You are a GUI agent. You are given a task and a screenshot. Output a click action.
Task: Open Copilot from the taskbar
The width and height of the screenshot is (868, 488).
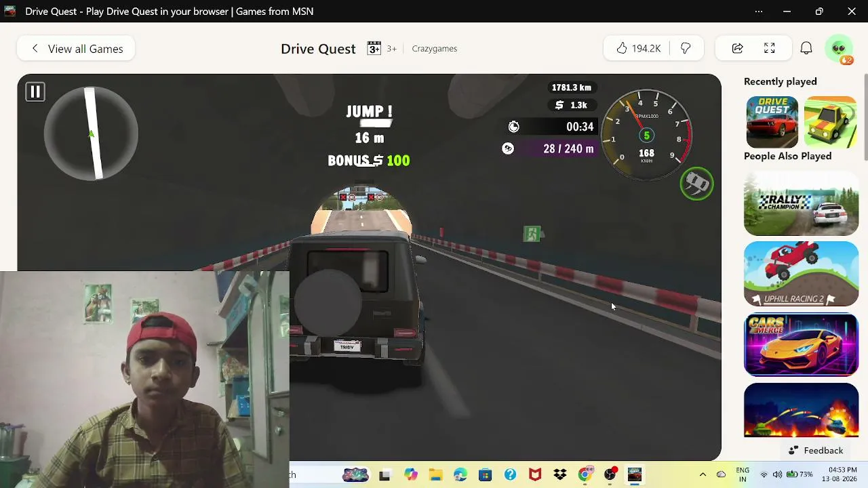click(411, 475)
